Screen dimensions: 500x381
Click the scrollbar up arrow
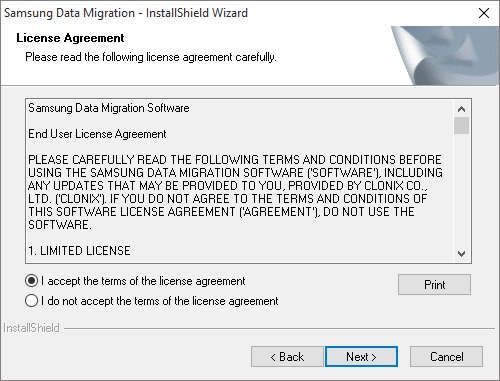click(461, 109)
